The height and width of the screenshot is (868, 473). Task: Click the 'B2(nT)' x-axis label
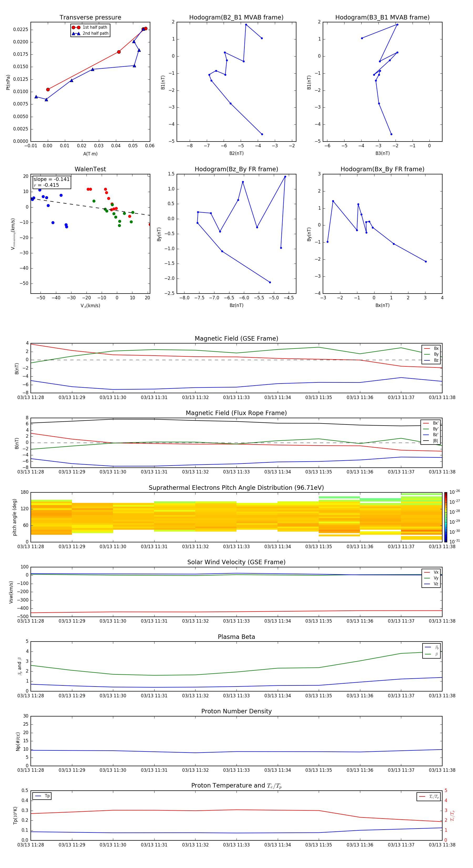click(x=236, y=153)
